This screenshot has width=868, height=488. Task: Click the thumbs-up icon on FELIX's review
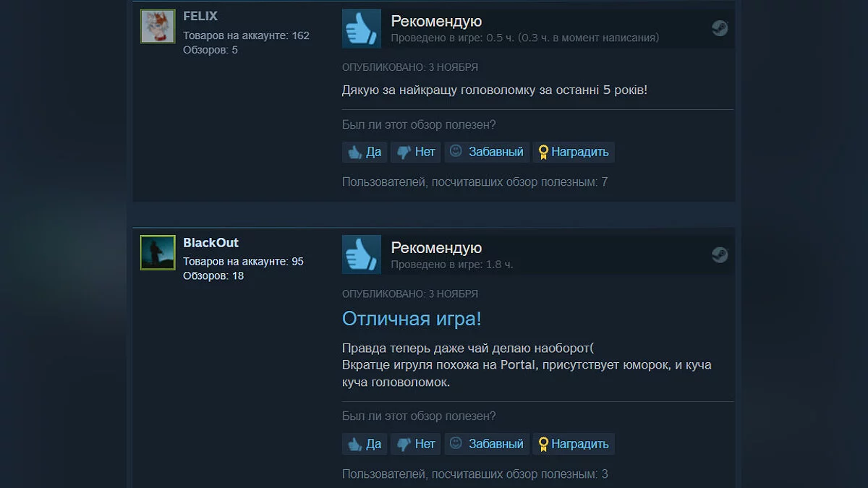pyautogui.click(x=362, y=29)
